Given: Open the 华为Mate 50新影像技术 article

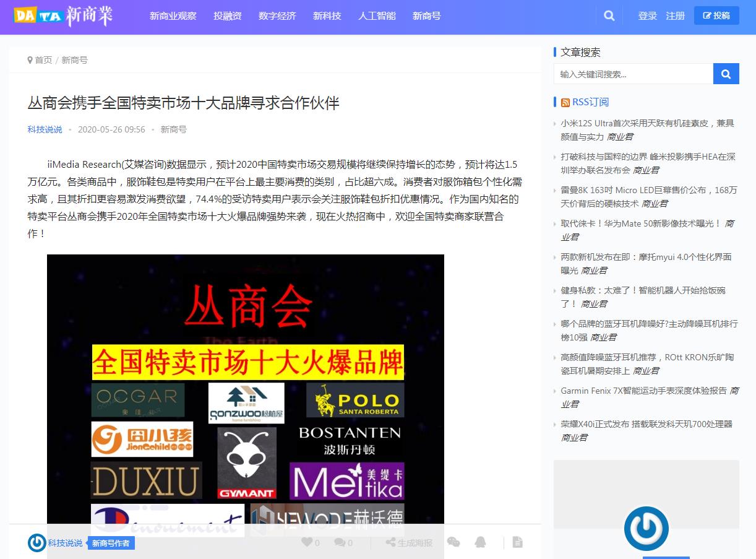Looking at the screenshot, I should point(642,223).
